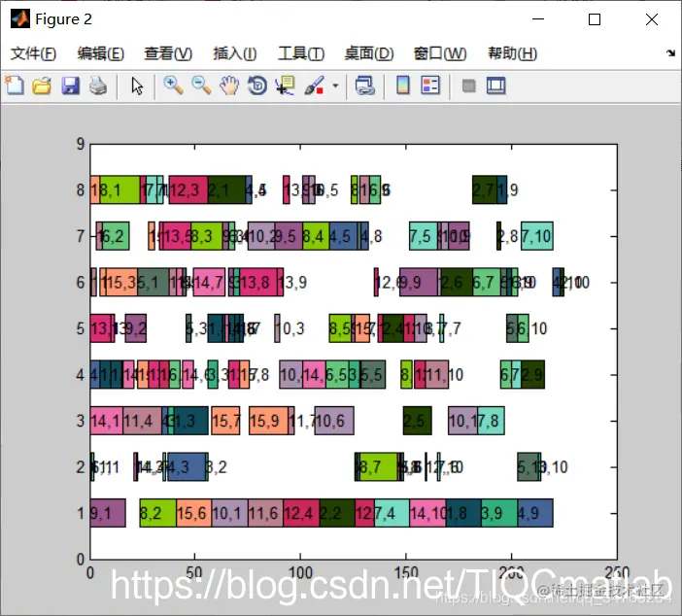682x616 pixels.
Task: Save the figure with the floppy disk icon
Action: [70, 86]
